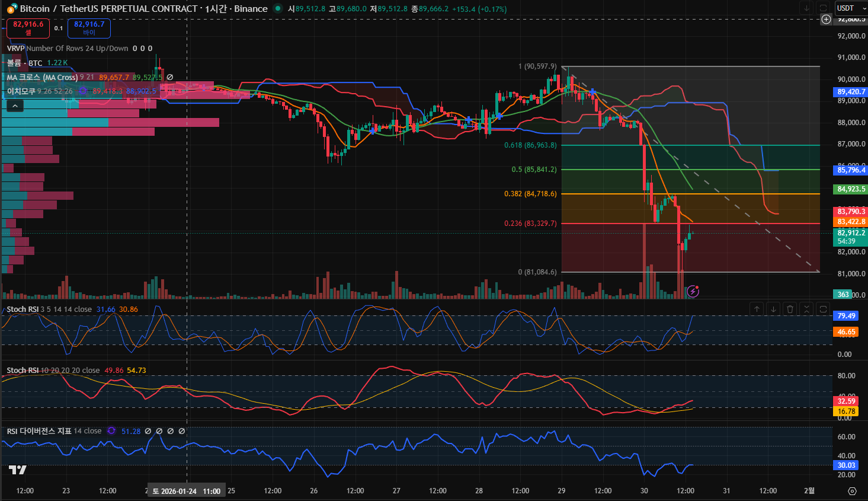Image resolution: width=868 pixels, height=501 pixels.
Task: Click the TradingView logo
Action: [18, 470]
